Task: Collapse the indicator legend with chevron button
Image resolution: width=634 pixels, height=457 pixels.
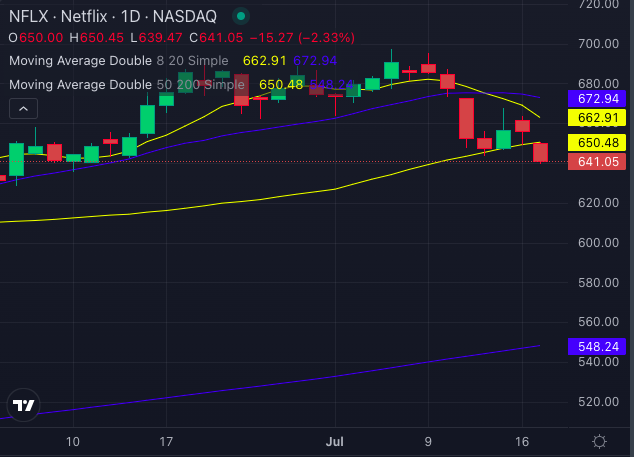Action: (23, 108)
